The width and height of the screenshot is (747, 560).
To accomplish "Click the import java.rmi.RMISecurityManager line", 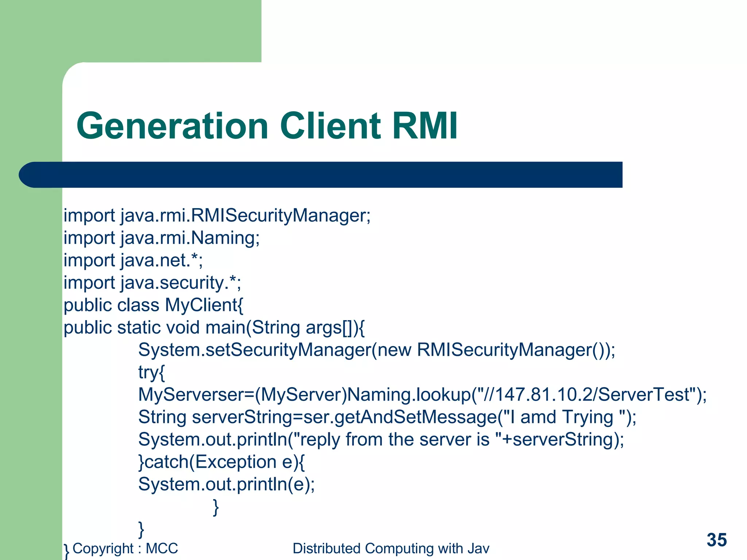I will [x=217, y=215].
